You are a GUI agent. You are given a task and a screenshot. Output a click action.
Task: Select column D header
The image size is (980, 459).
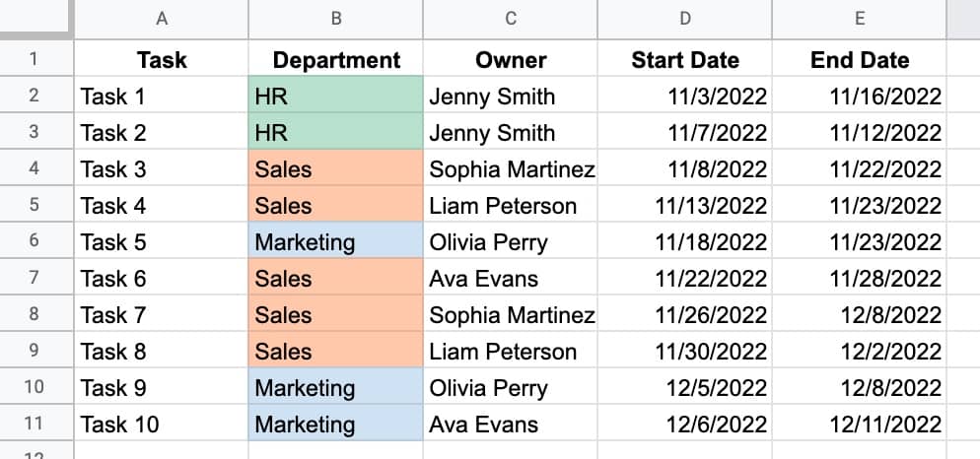pyautogui.click(x=685, y=19)
